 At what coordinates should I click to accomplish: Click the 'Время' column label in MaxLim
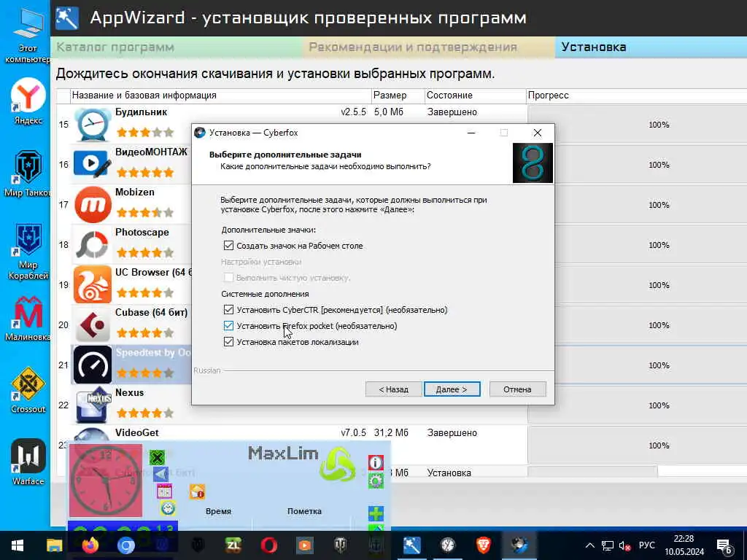tap(218, 511)
